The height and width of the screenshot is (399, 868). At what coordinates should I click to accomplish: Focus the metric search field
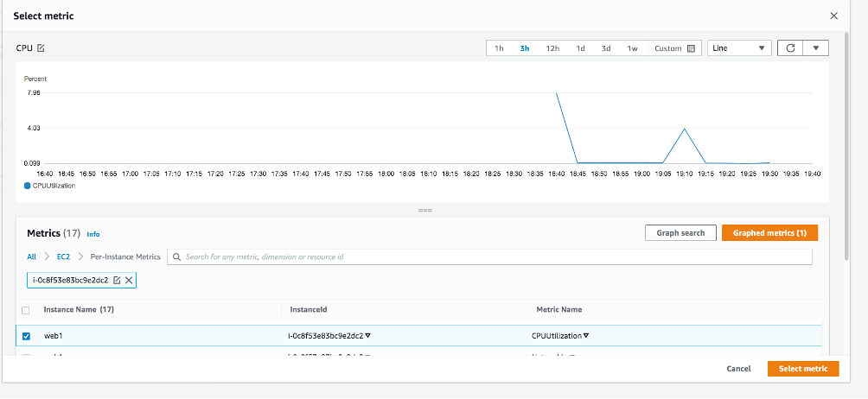coord(490,256)
